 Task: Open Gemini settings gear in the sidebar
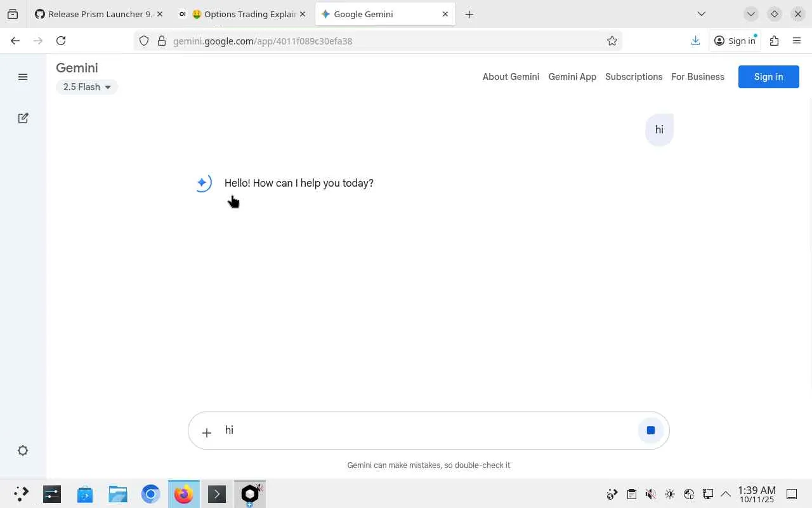23,451
